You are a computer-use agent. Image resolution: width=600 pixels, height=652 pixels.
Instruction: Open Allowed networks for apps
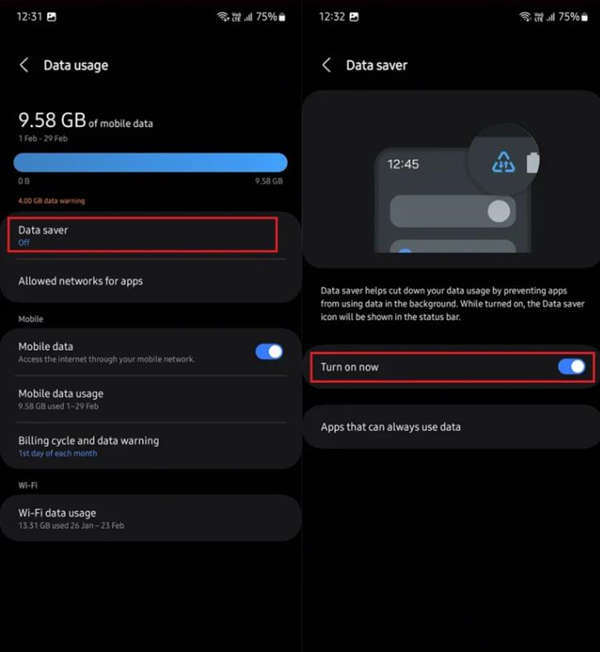tap(151, 282)
